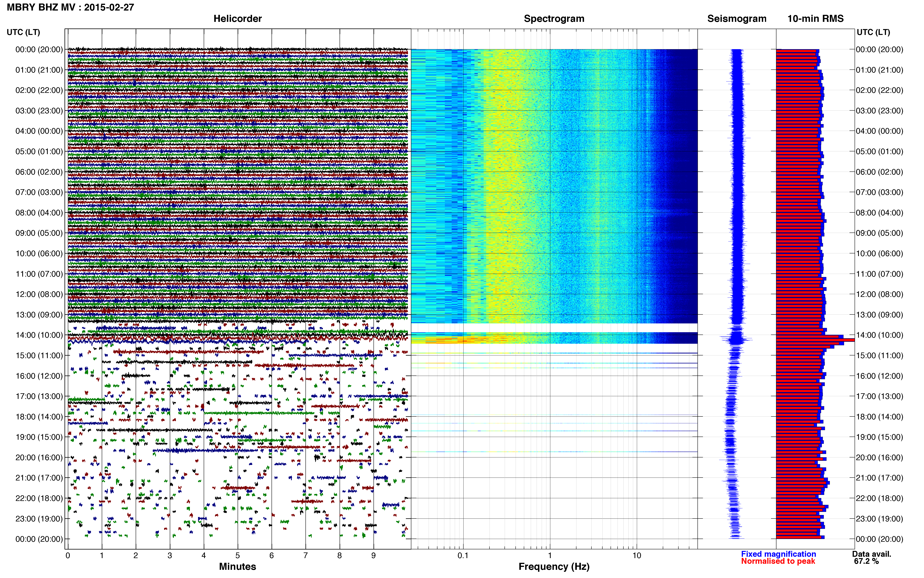924x578 pixels.
Task: Click the 'MBRY BHZ MV : 2015-02-27' title
Action: [70, 7]
